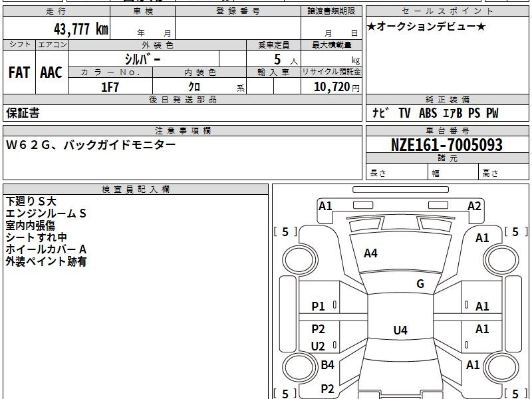Click inspector note シートすれ中
The height and width of the screenshot is (399, 532).
(x=36, y=237)
